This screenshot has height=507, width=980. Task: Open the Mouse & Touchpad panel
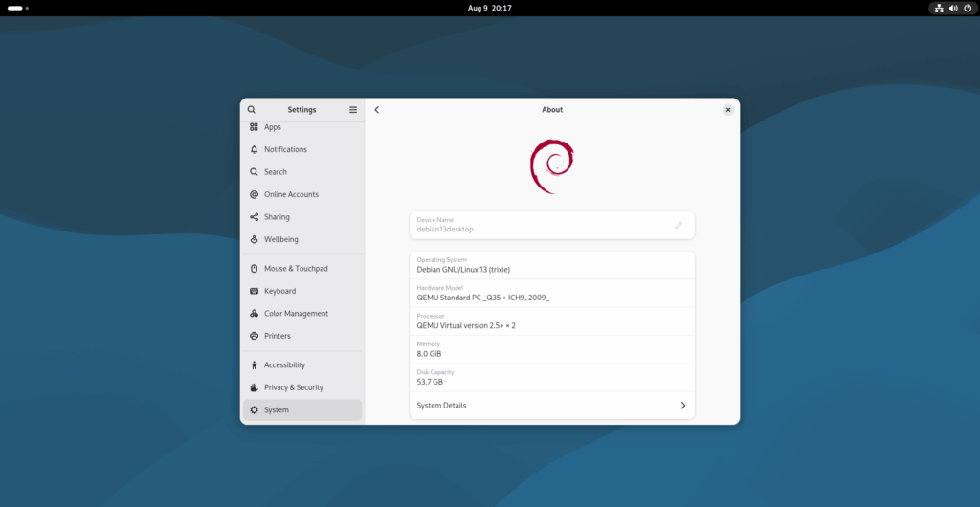tap(301, 269)
